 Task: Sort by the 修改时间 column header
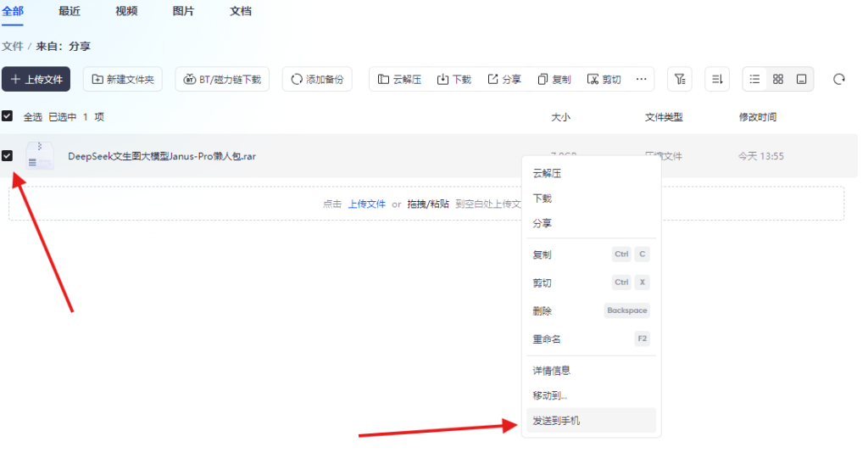pyautogui.click(x=758, y=117)
